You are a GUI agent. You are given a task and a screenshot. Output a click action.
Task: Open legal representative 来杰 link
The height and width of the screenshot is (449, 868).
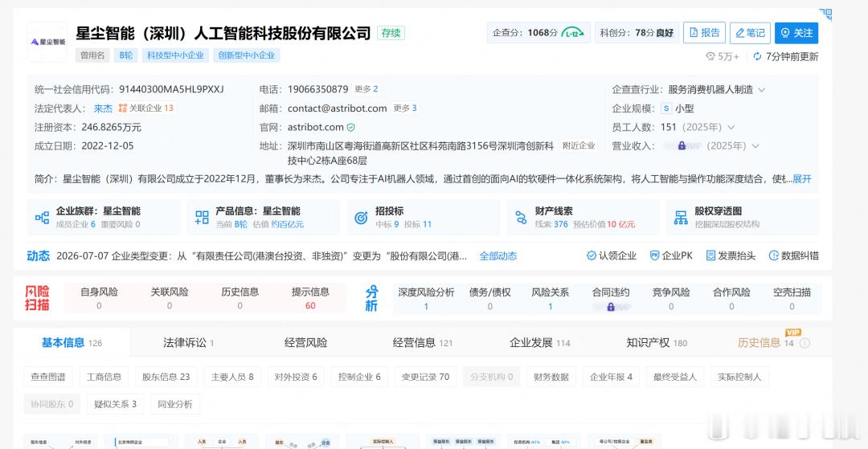[x=103, y=108]
